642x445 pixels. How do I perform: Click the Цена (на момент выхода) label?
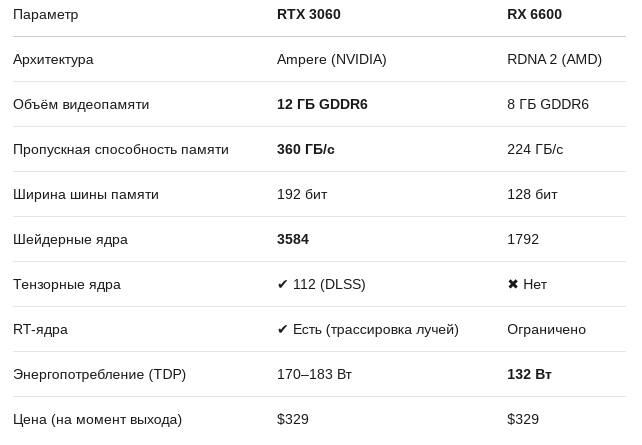point(97,420)
